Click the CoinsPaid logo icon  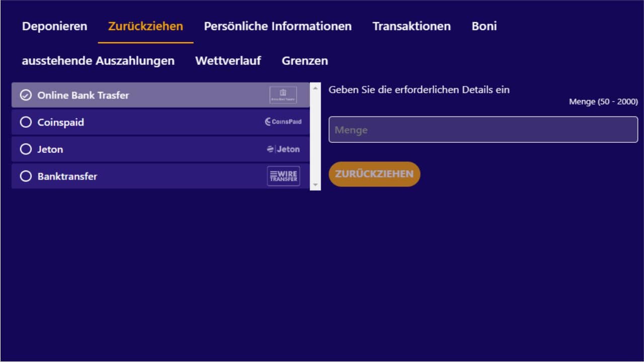coord(283,122)
